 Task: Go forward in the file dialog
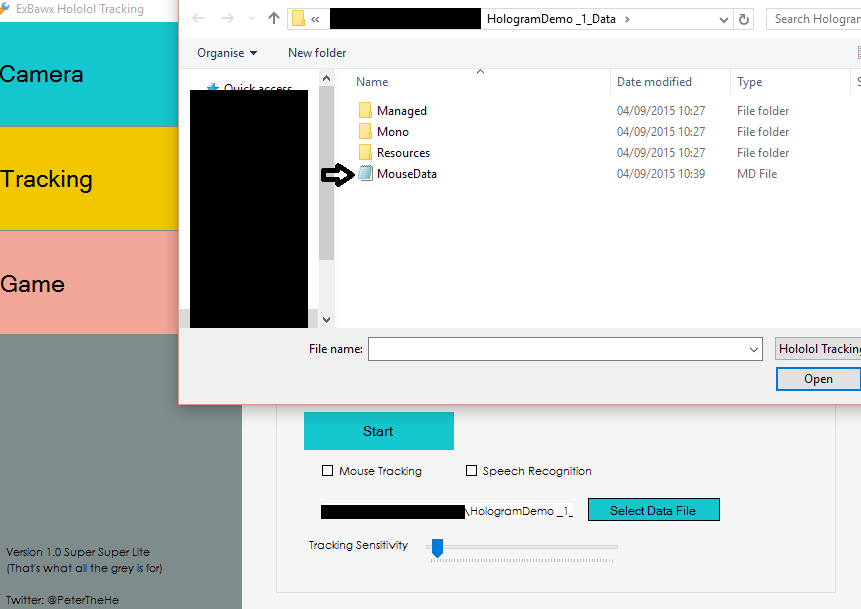[227, 19]
